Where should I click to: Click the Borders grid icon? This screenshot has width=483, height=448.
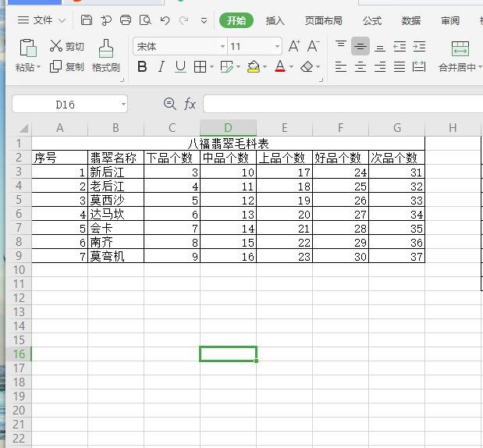tap(201, 66)
